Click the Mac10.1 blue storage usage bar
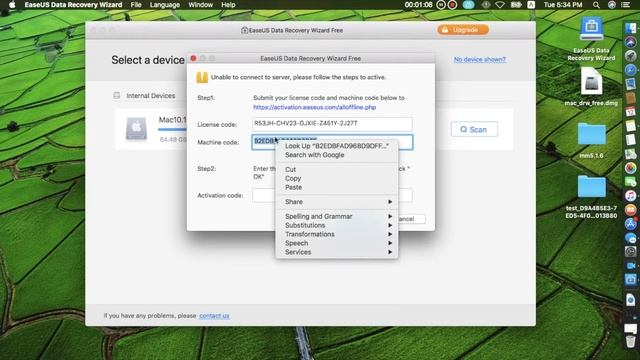 172,130
